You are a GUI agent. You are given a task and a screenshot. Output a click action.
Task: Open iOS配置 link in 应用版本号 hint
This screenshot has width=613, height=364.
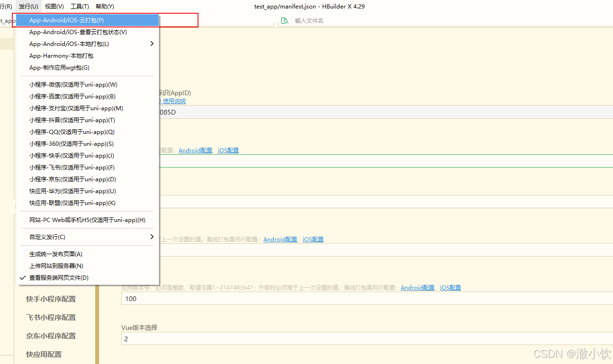[x=451, y=288]
